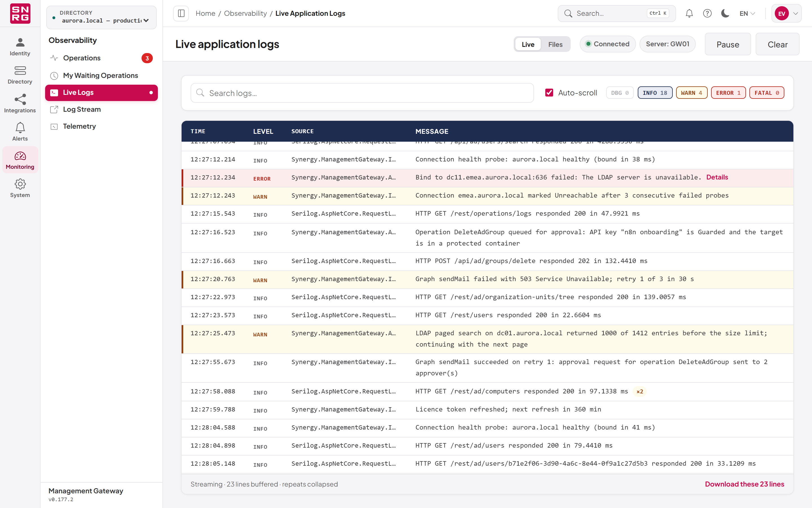Click Download these 23 lines
812x508 pixels.
pyautogui.click(x=745, y=484)
